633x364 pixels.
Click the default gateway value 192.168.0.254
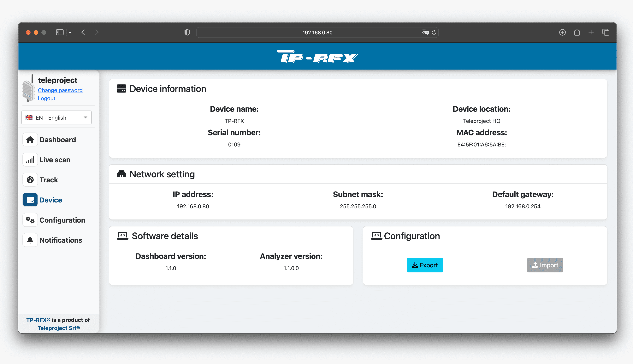pyautogui.click(x=523, y=206)
